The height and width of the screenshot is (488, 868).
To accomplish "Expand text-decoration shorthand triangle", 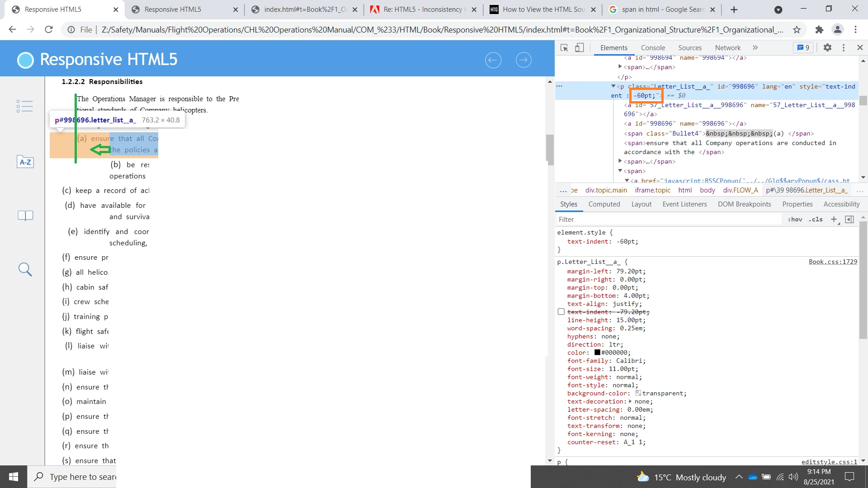I will 630,401.
